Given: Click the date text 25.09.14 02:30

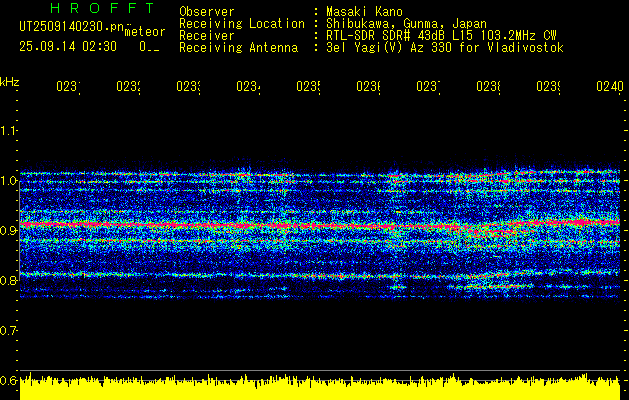Looking at the screenshot, I should [68, 47].
